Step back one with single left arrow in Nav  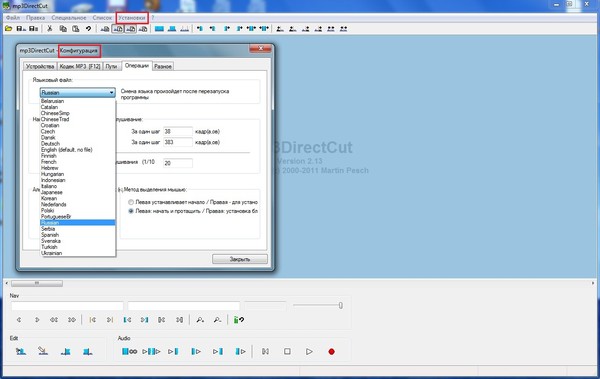click(19, 320)
